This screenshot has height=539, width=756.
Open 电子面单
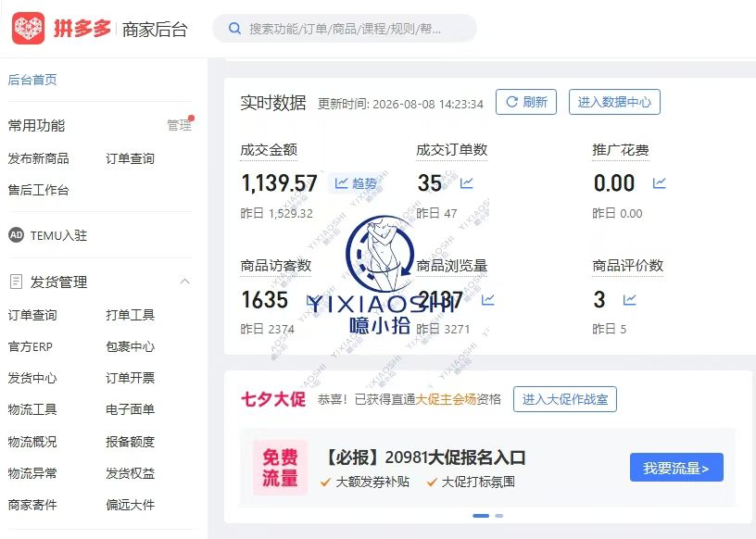click(131, 409)
